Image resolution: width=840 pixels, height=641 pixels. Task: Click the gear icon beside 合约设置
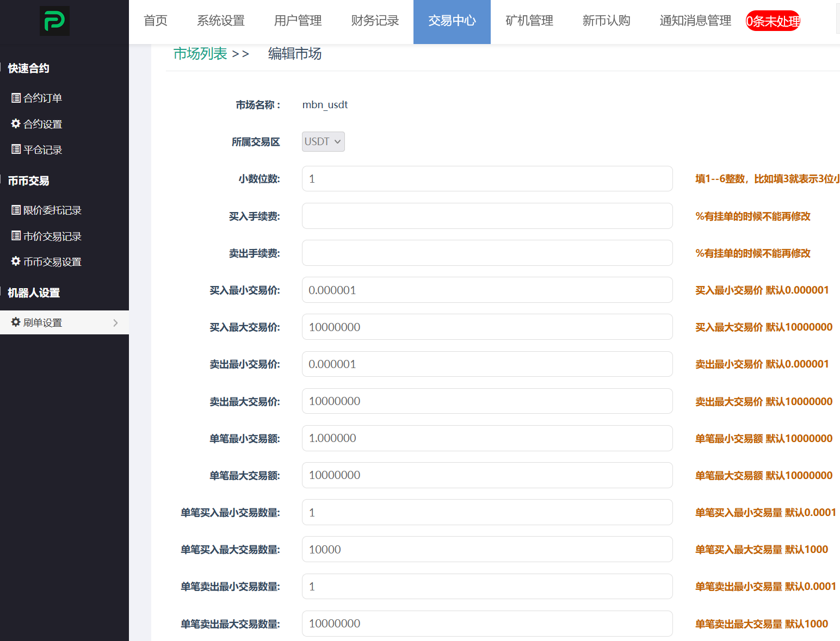pos(16,123)
